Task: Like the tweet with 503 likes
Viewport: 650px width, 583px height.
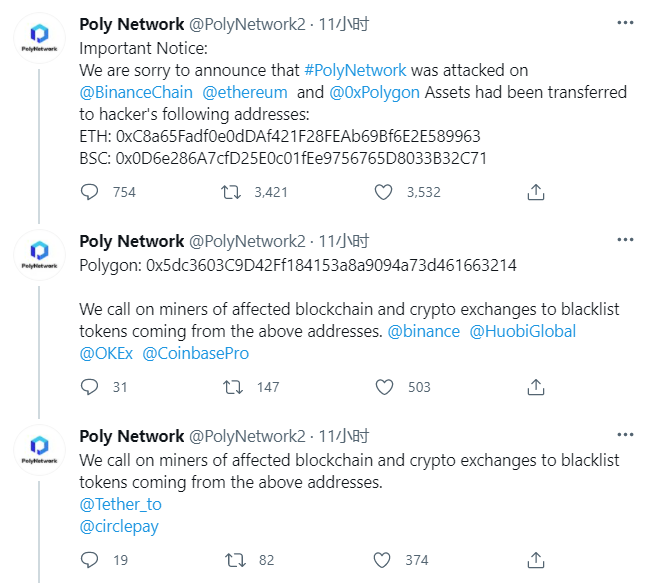Action: click(384, 387)
